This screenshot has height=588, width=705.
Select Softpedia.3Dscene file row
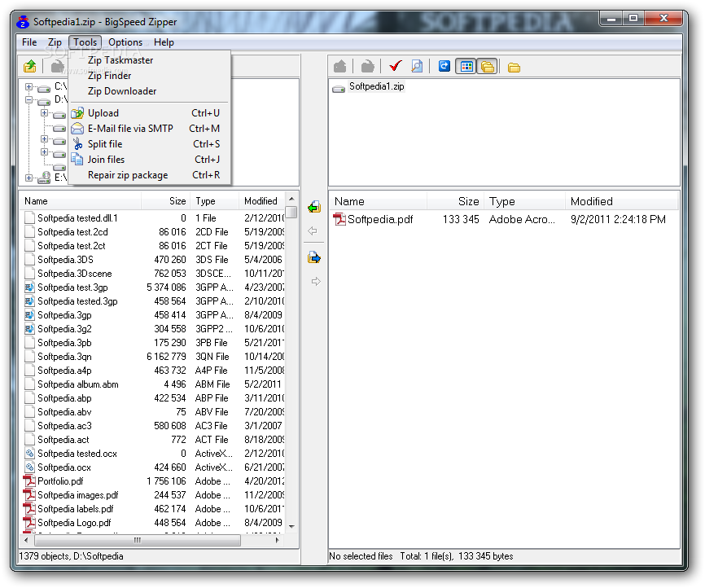point(153,274)
